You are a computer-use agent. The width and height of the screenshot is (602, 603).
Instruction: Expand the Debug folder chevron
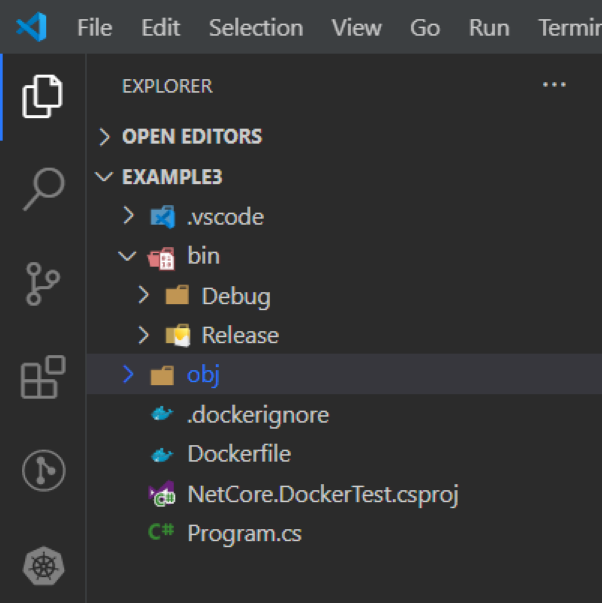click(x=143, y=295)
